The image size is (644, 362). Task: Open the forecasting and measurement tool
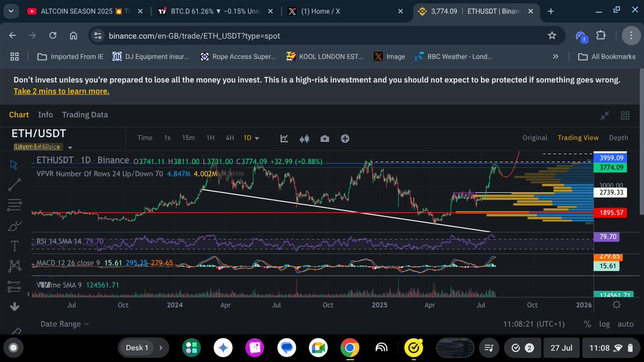(x=14, y=286)
